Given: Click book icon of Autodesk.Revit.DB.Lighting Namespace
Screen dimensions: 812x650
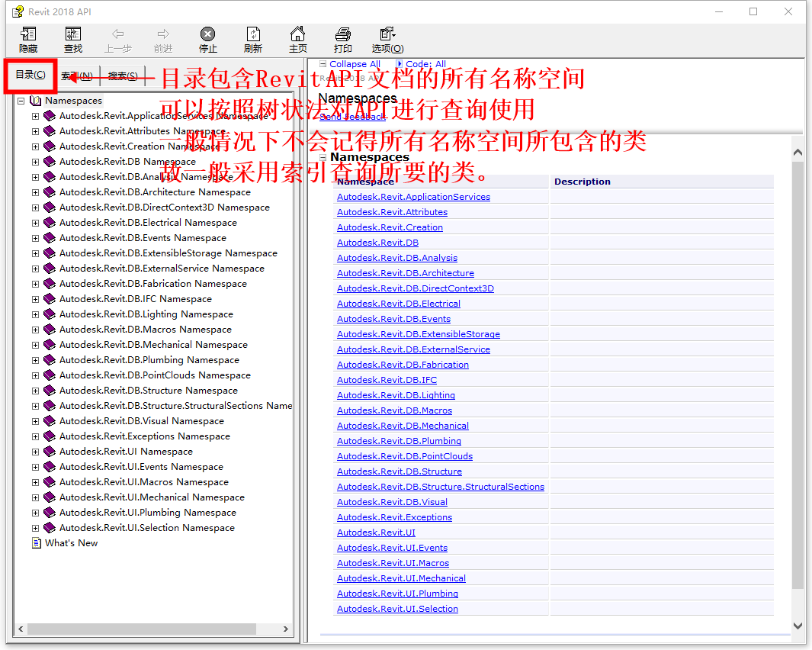Looking at the screenshot, I should tap(50, 314).
